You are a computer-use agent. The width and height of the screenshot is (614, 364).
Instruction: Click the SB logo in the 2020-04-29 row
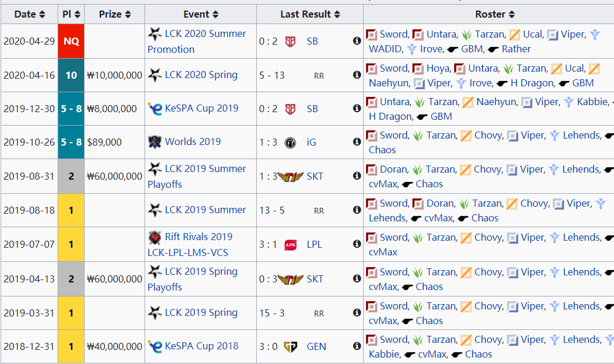pyautogui.click(x=290, y=42)
